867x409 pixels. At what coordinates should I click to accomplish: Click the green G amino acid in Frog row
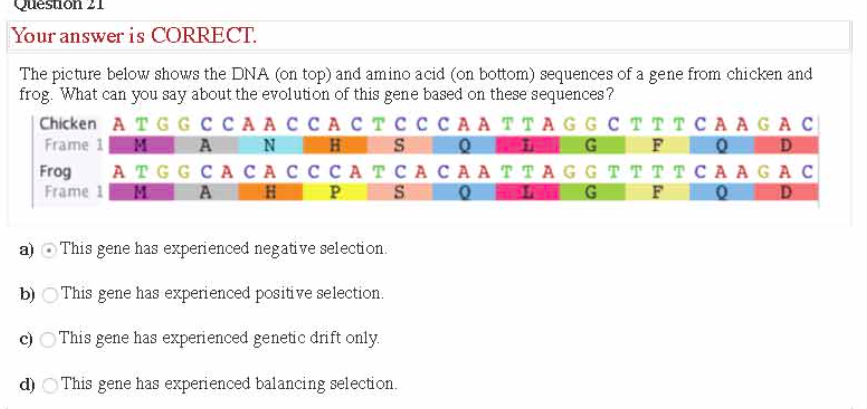(x=592, y=190)
